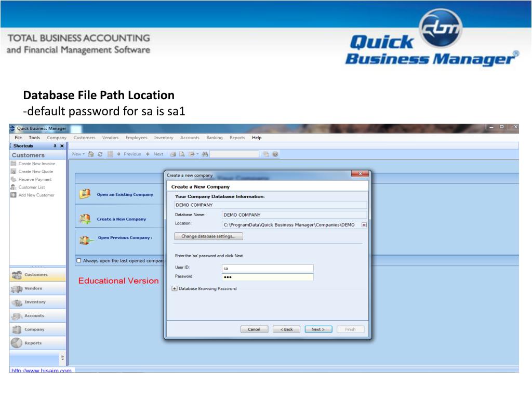The image size is (532, 399).
Task: Click the Create a New Company icon
Action: tap(85, 219)
